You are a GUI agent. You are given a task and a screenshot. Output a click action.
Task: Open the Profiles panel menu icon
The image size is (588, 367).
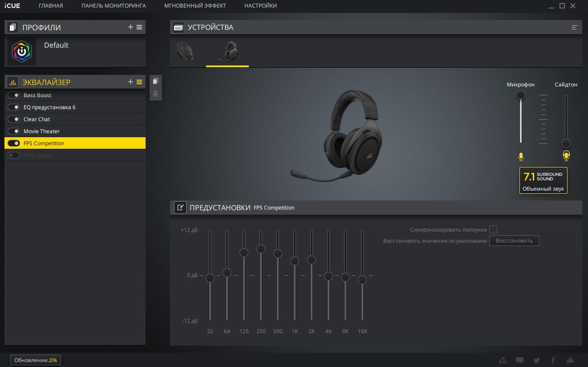coord(139,27)
